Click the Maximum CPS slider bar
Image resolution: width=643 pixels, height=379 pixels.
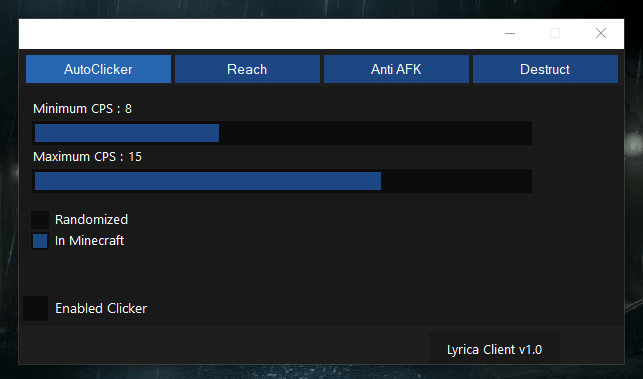pos(282,181)
